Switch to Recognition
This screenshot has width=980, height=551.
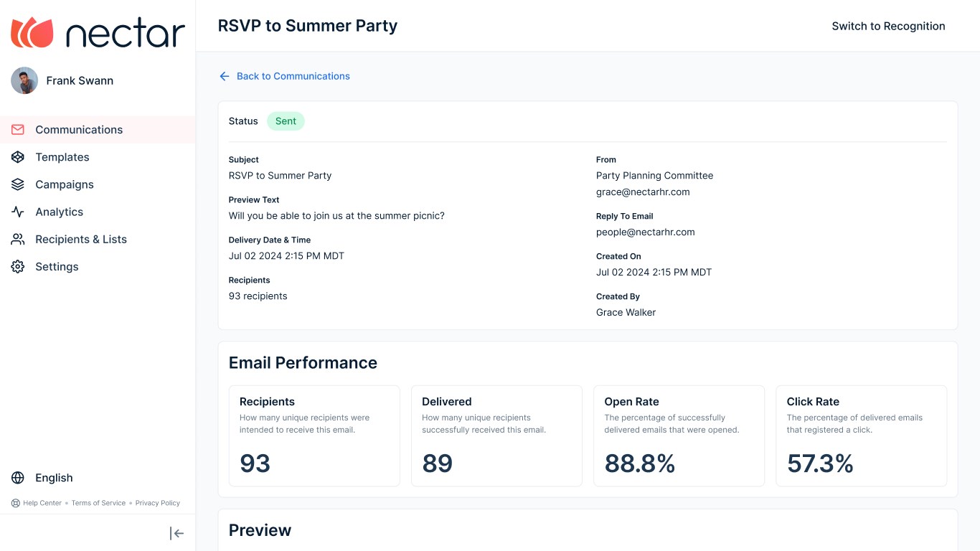click(x=888, y=26)
